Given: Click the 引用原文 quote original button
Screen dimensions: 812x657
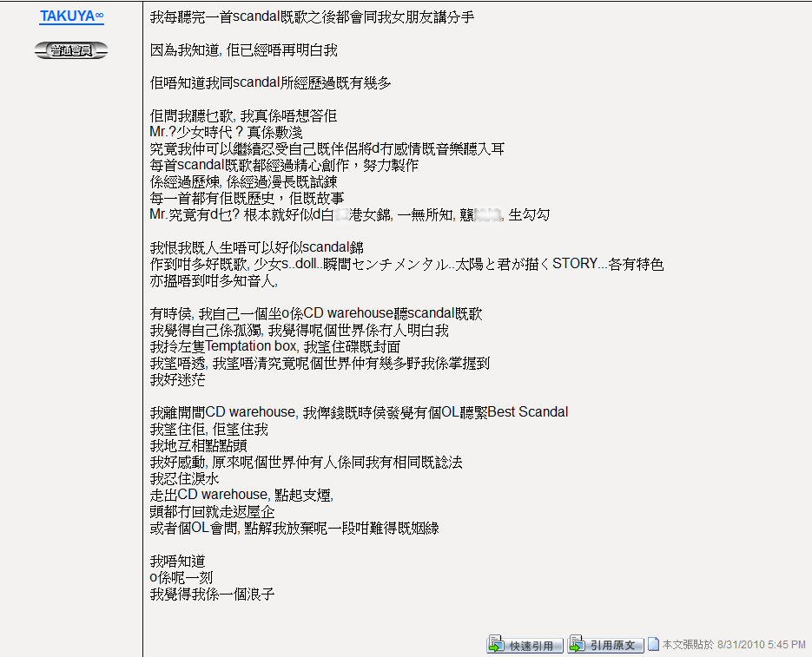Looking at the screenshot, I should [x=605, y=645].
